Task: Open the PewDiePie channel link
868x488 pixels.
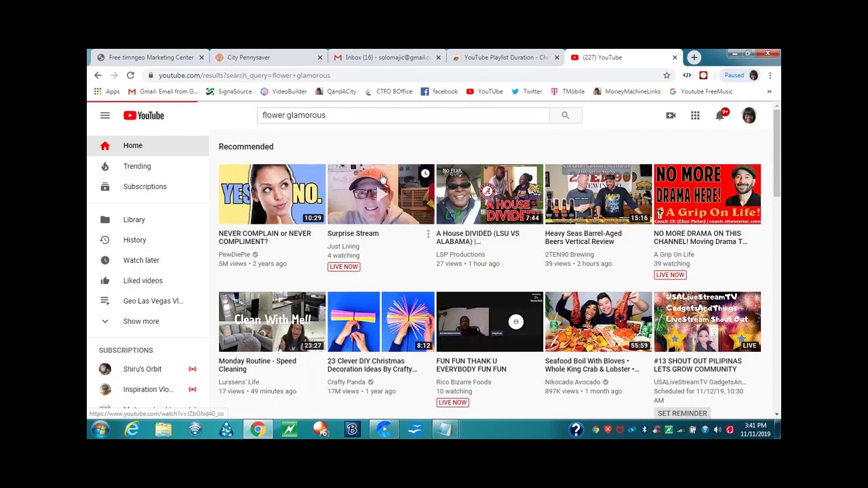Action: (x=234, y=255)
